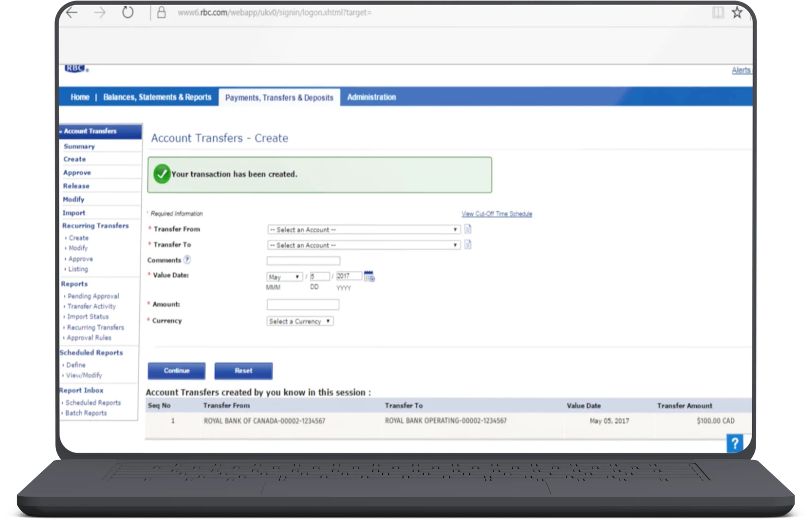Open the month dropdown showing May
This screenshot has width=812, height=520.
click(284, 277)
